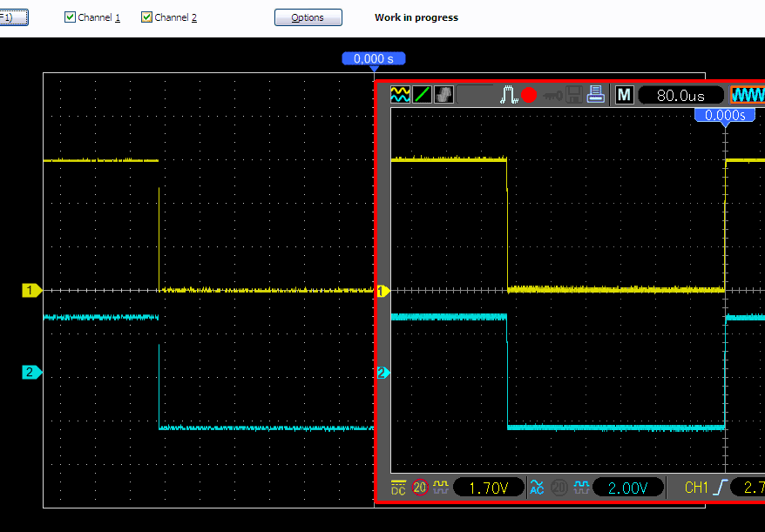Click the yellow square wave probe icon
The image size is (765, 532).
tap(441, 487)
